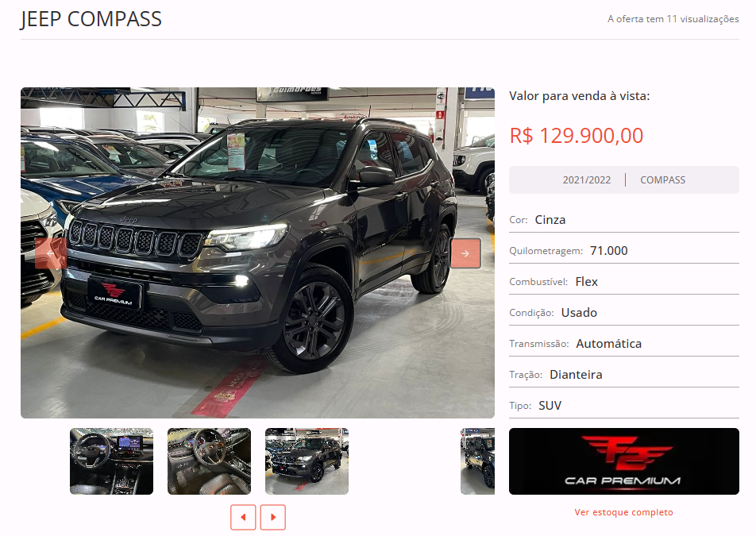
Task: Select the COMPASS model label
Action: 662,180
